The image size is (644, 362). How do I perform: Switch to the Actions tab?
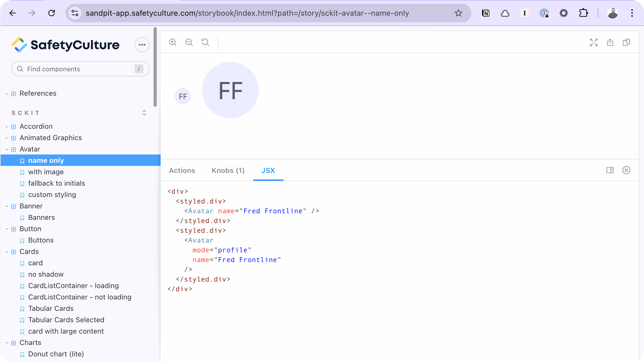click(x=182, y=170)
